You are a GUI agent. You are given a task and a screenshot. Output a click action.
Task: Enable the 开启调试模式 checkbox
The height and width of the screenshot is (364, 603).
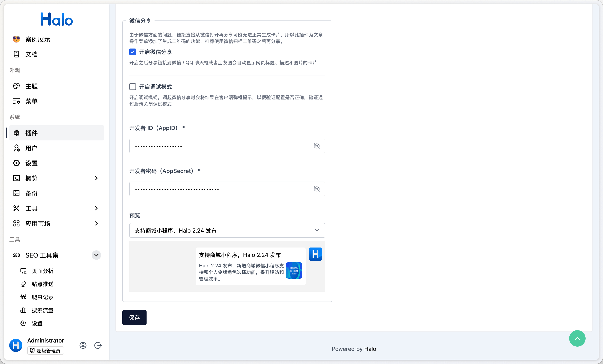click(133, 87)
